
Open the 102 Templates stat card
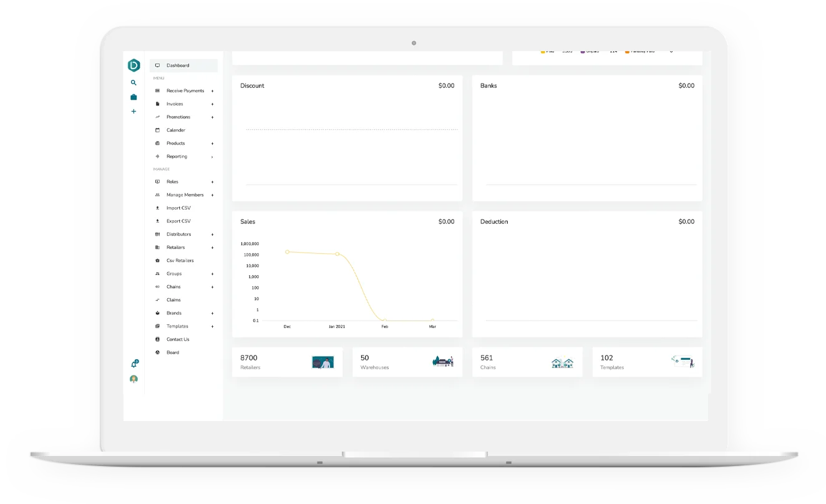click(647, 362)
